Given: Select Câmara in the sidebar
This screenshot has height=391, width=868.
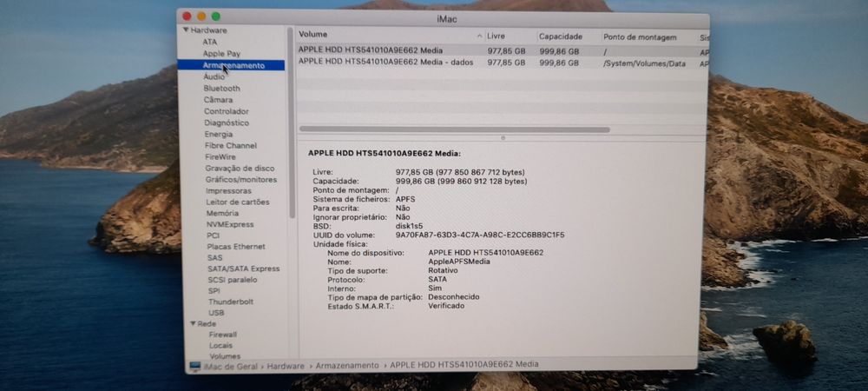Looking at the screenshot, I should coord(218,100).
